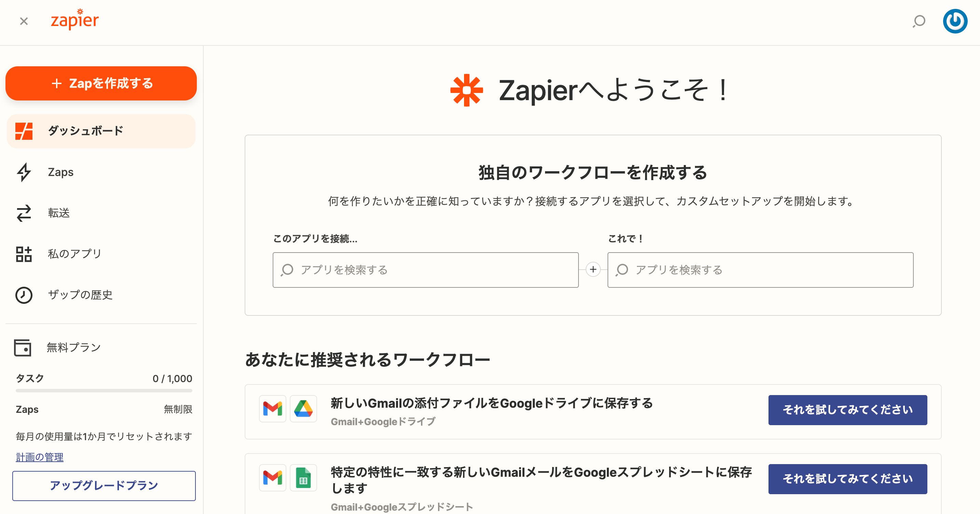The width and height of the screenshot is (980, 514).
Task: Focus the このアプリを接続 search field
Action: click(425, 270)
